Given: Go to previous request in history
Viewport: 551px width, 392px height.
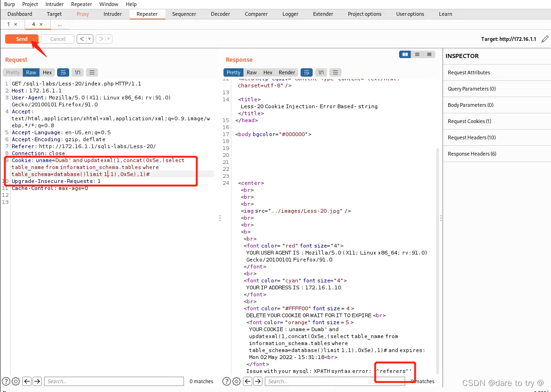Looking at the screenshot, I should 82,39.
